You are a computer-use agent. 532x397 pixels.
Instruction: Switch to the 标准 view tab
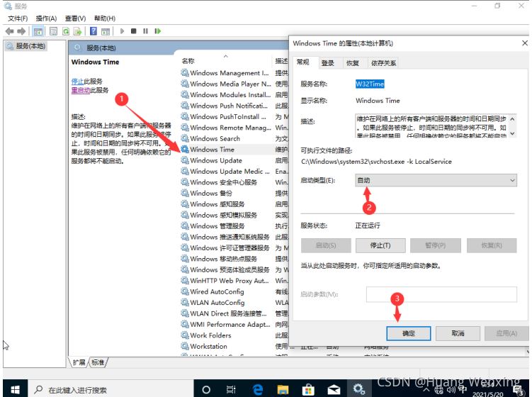pos(98,362)
